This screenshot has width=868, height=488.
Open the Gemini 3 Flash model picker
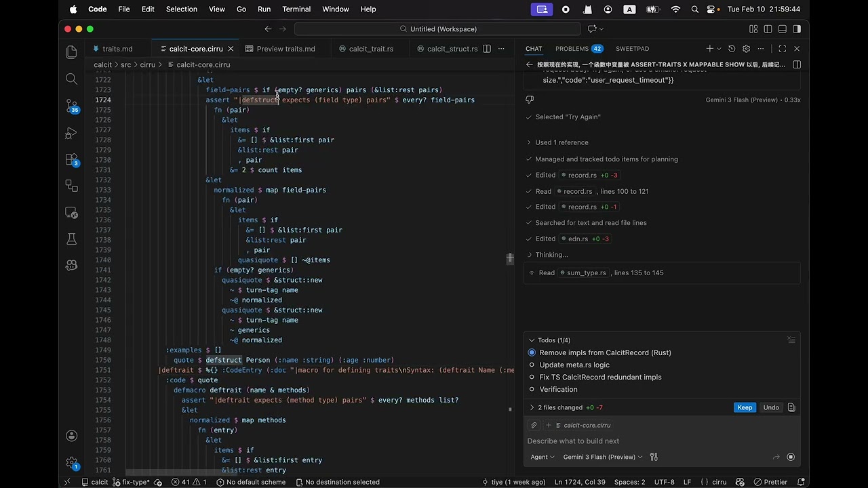tap(602, 457)
